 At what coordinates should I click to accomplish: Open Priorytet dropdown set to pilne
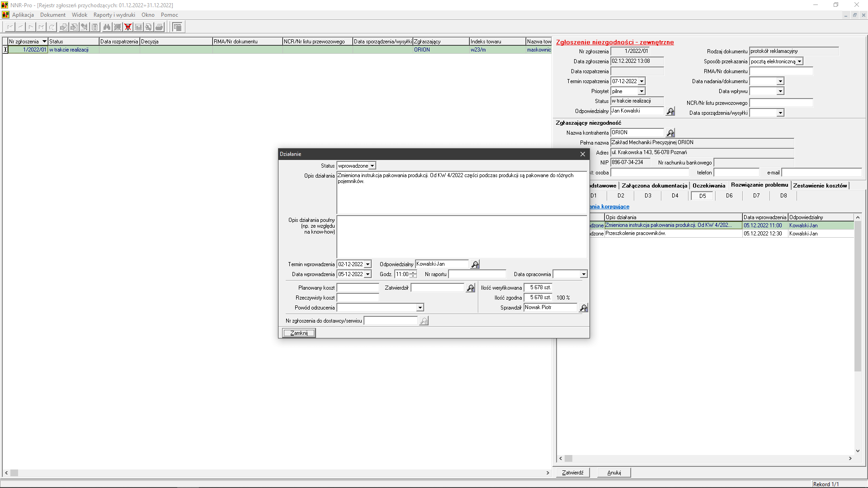642,91
